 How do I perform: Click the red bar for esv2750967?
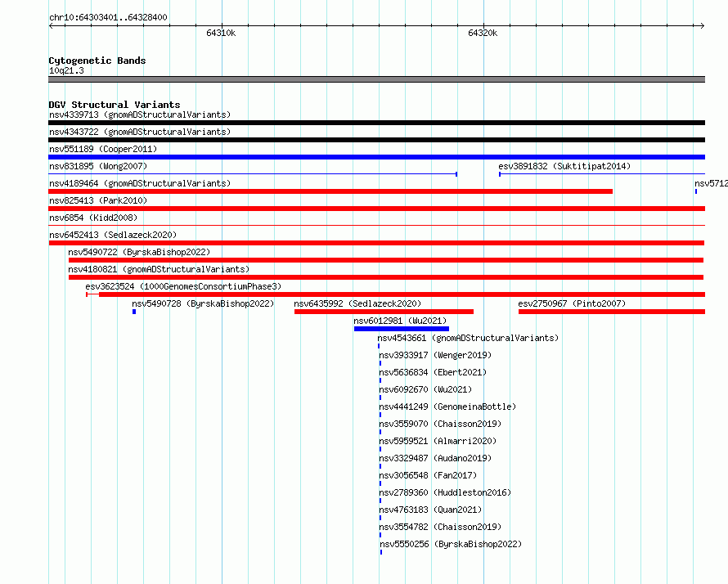tap(612, 312)
